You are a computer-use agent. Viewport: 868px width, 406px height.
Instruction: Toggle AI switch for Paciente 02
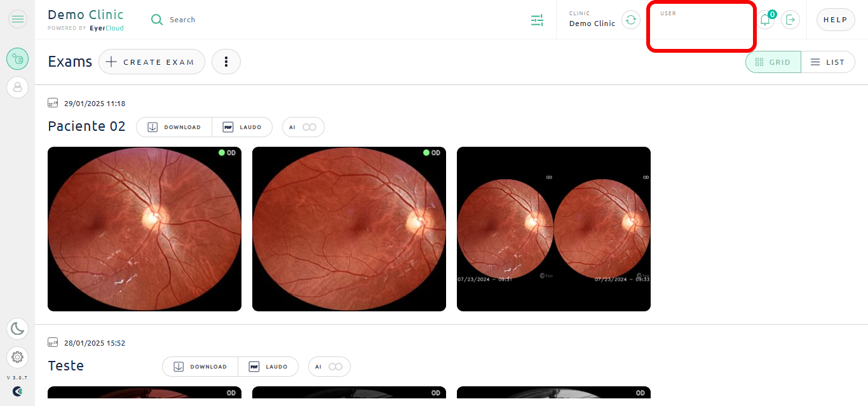click(309, 127)
